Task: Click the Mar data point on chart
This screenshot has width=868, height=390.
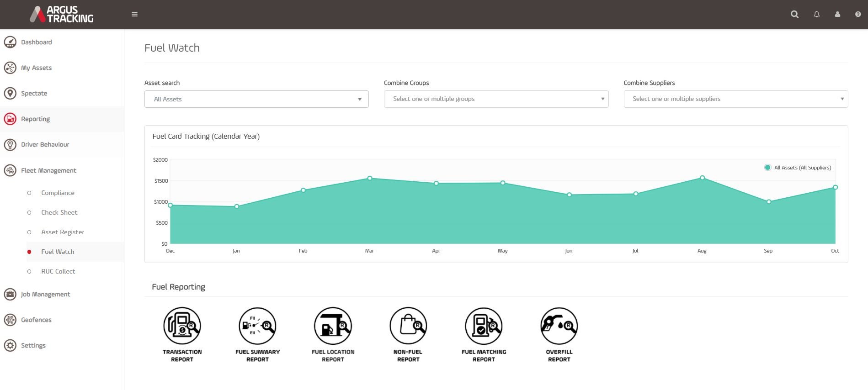Action: tap(370, 178)
